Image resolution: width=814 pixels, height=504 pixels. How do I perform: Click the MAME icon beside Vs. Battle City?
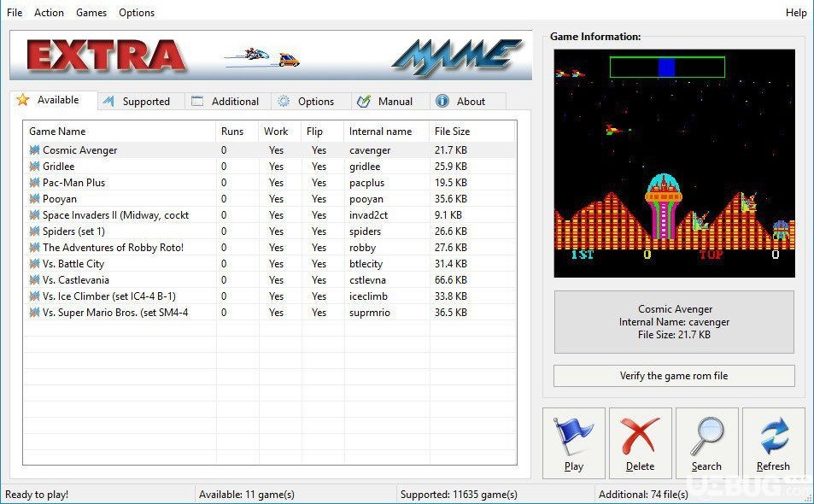[x=34, y=264]
